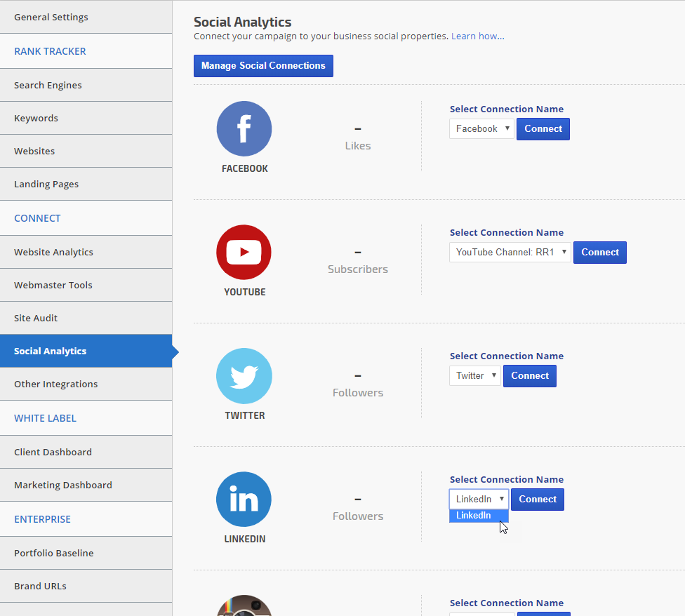
Task: Click the YOUTUBE label under icon
Action: tap(245, 292)
